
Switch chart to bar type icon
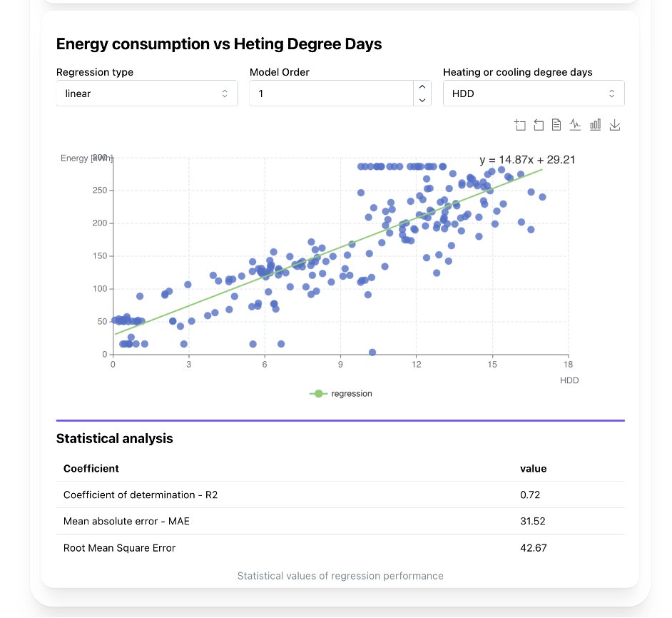(x=595, y=125)
